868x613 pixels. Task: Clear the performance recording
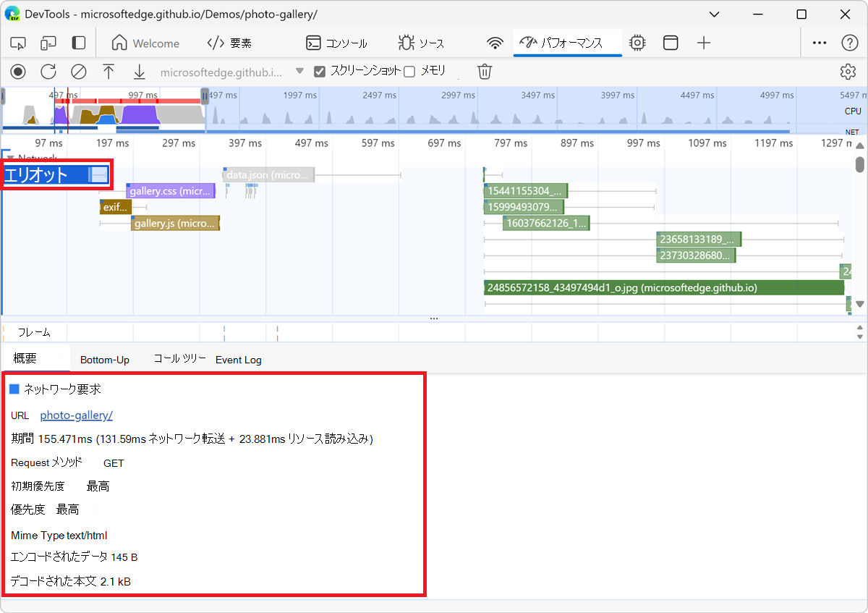coord(78,72)
